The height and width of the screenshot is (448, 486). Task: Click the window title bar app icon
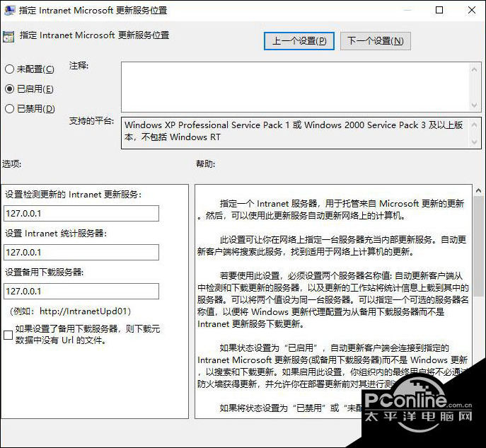click(10, 10)
